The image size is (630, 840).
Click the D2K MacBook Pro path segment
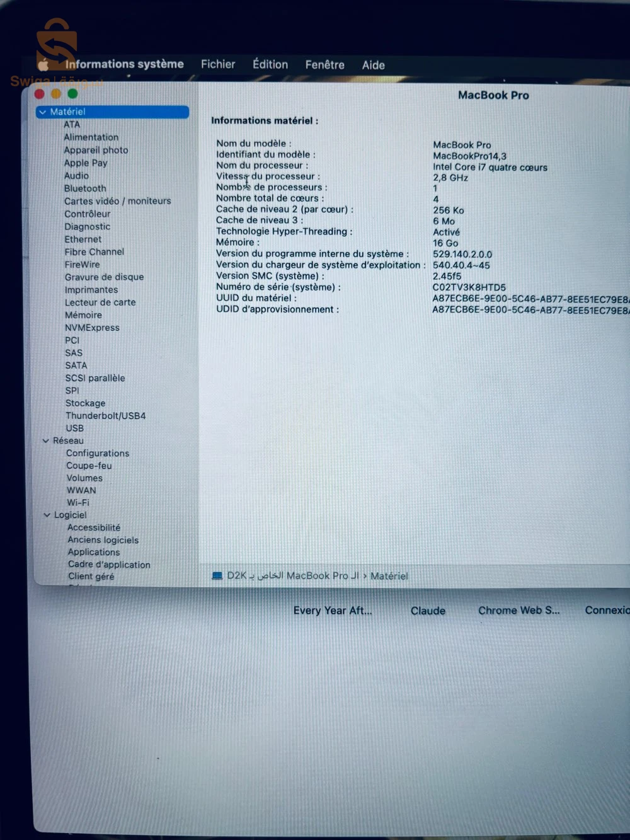tap(293, 576)
